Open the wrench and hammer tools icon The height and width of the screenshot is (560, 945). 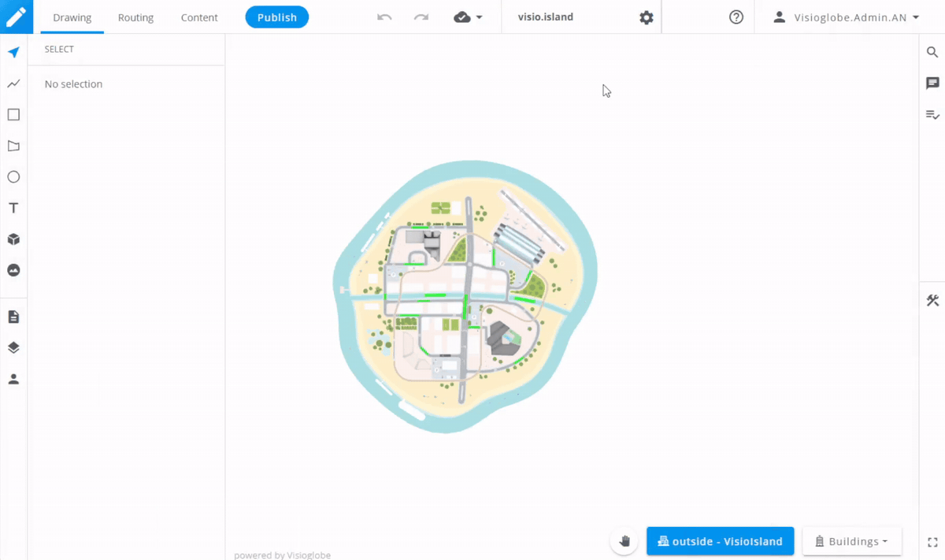click(932, 300)
